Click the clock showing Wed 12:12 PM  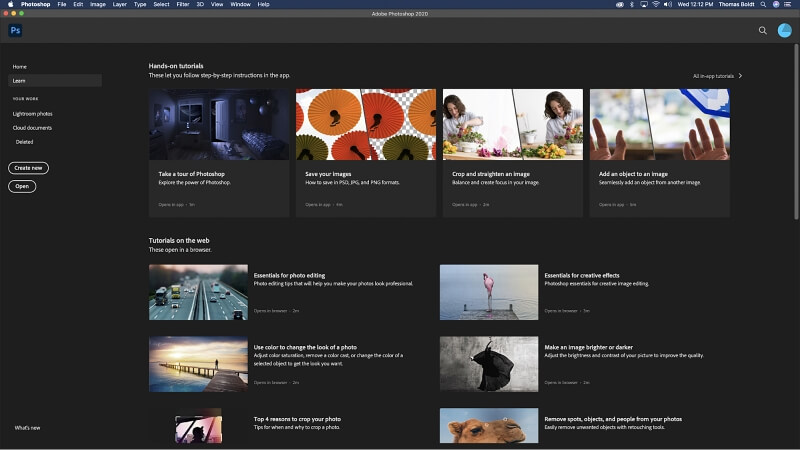[x=695, y=4]
